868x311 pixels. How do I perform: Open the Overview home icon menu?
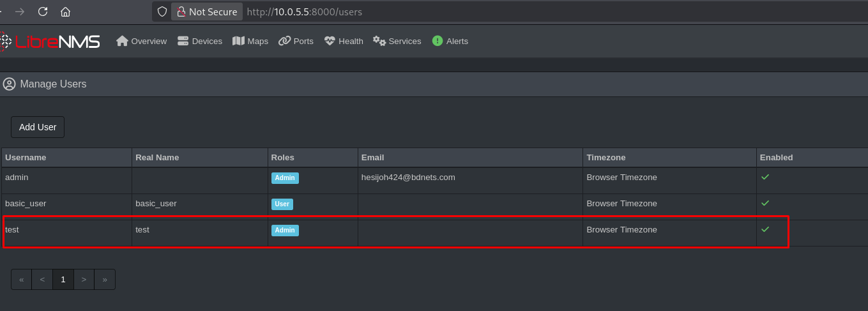click(x=123, y=41)
